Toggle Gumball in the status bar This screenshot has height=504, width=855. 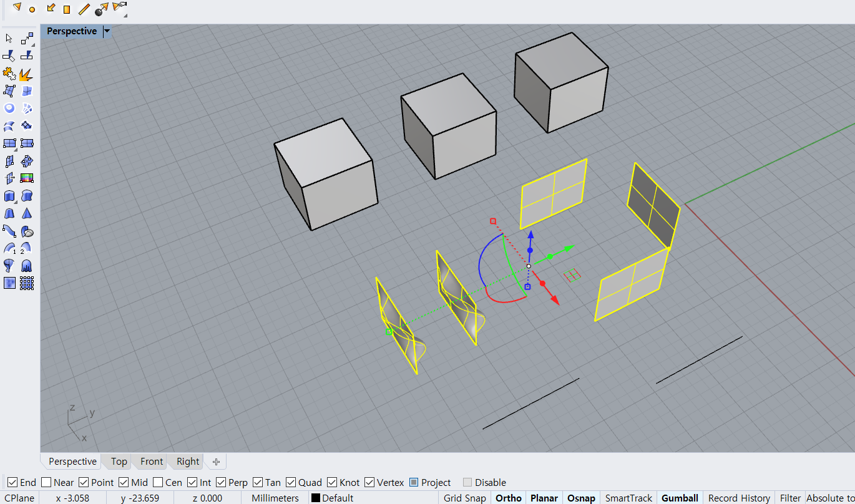pos(680,498)
